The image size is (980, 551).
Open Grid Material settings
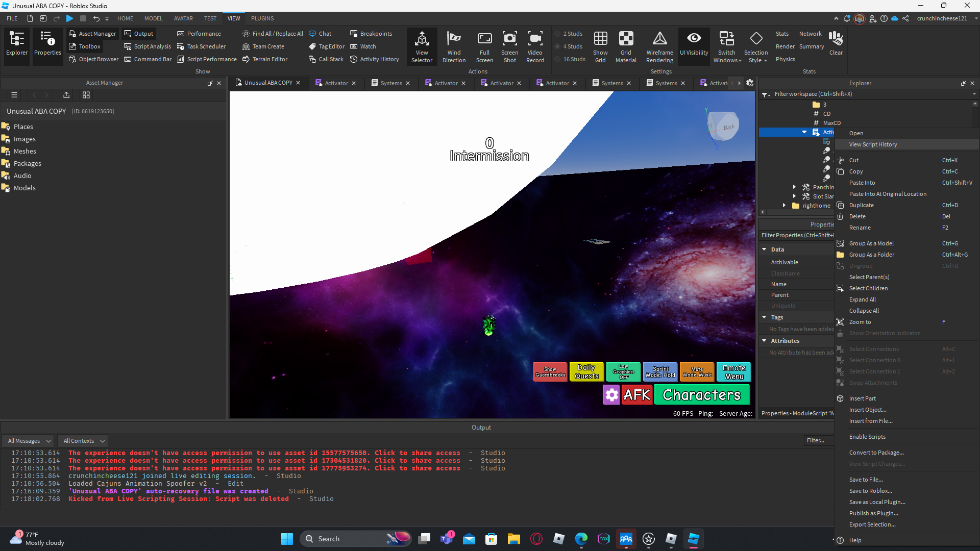[x=626, y=46]
